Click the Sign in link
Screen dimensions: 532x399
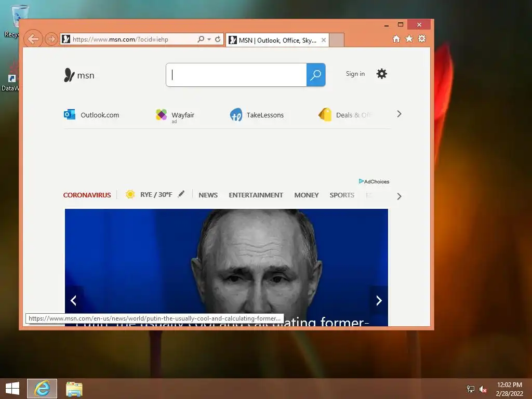coord(355,74)
